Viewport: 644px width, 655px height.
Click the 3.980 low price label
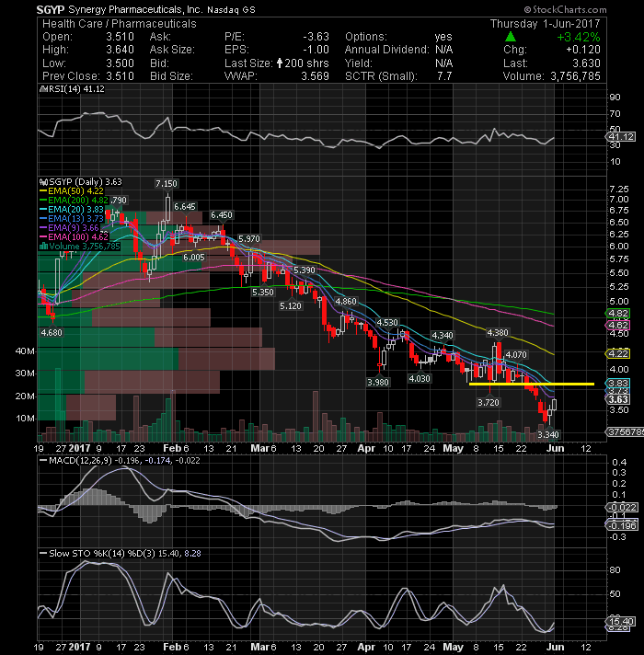click(x=378, y=382)
